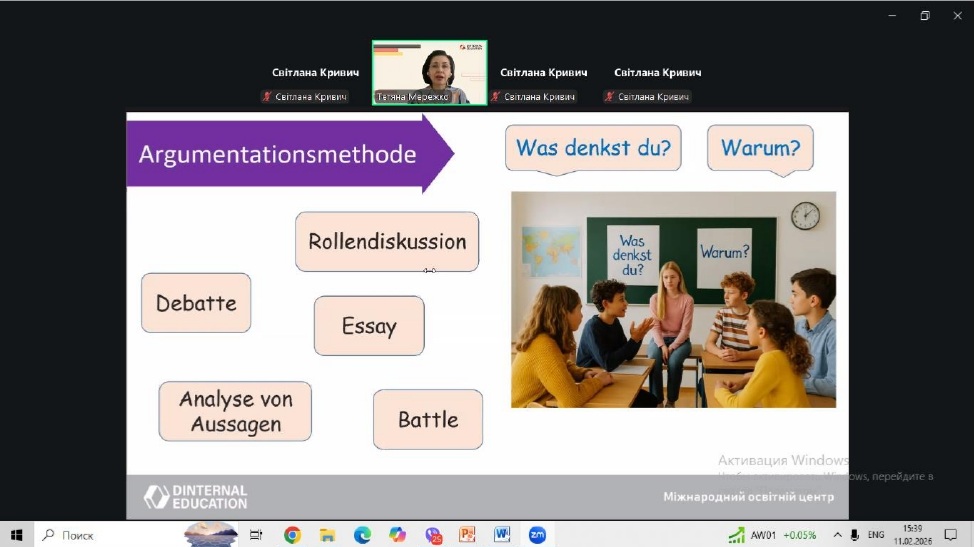Open the clock and date flyout
Viewport: 974px width, 547px height.
coord(913,535)
